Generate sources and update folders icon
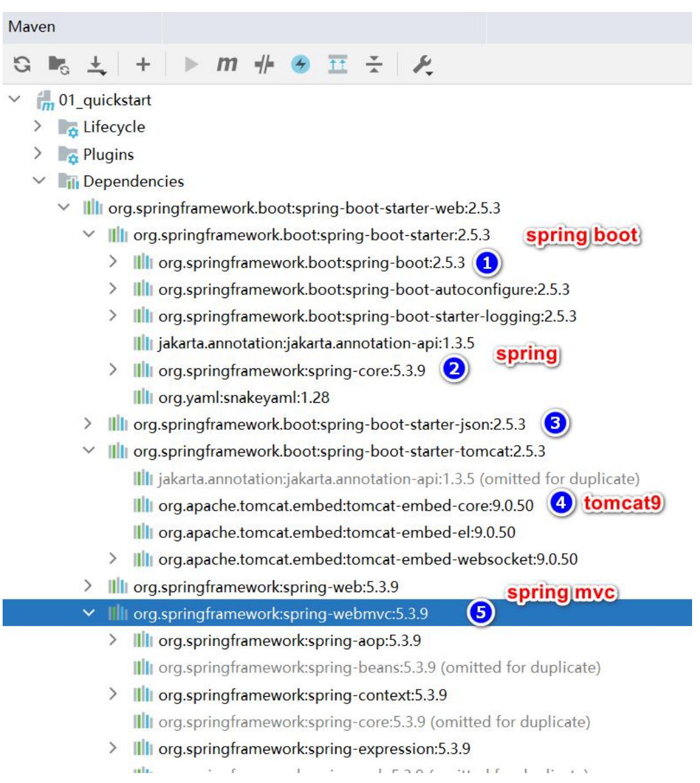 (x=58, y=65)
